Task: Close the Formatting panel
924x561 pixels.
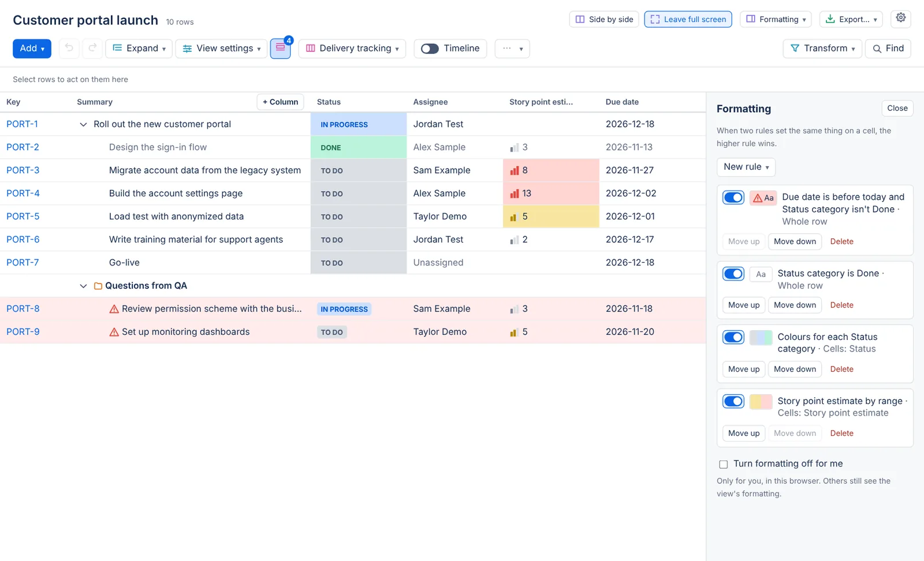Action: click(x=897, y=108)
